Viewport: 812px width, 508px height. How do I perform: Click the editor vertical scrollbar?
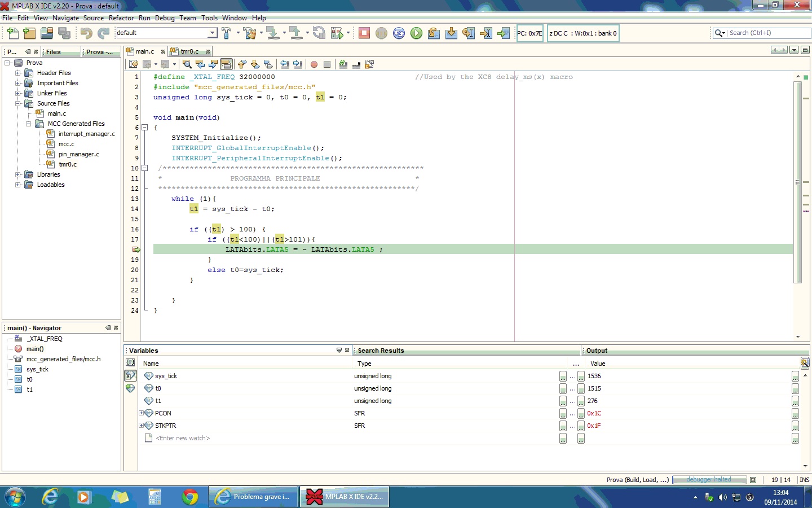point(797,181)
